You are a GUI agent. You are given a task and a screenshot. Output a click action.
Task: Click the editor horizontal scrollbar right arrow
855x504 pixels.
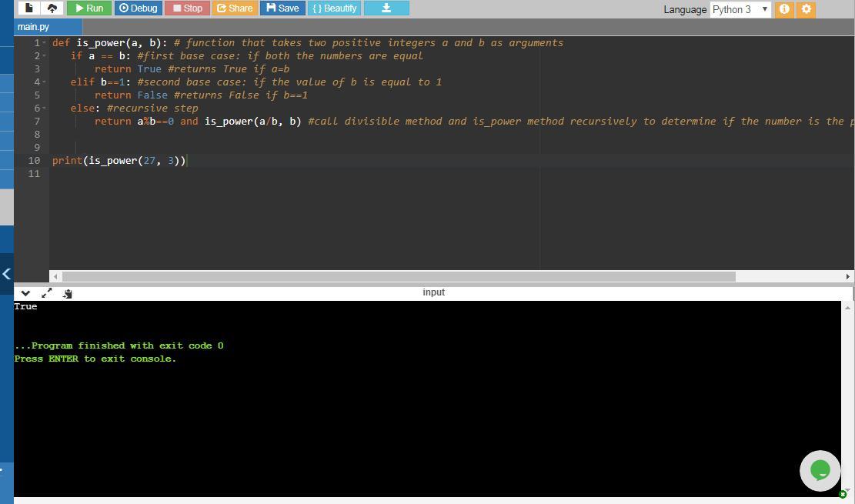tap(847, 276)
